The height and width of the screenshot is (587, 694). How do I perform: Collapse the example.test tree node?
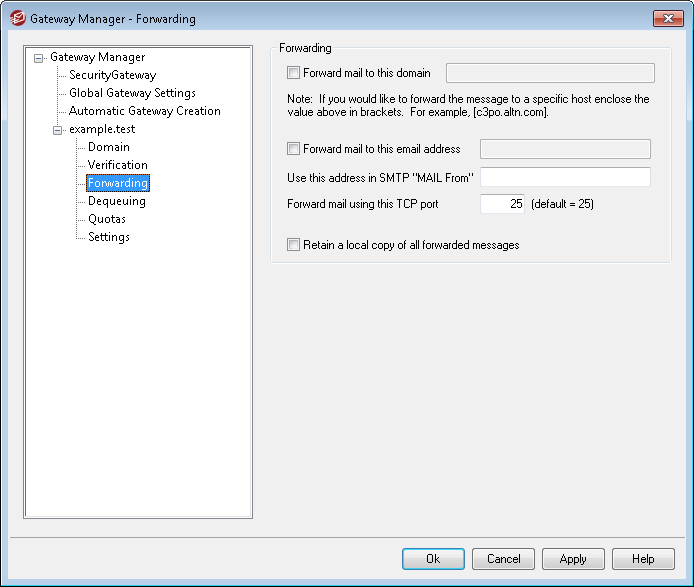[58, 130]
